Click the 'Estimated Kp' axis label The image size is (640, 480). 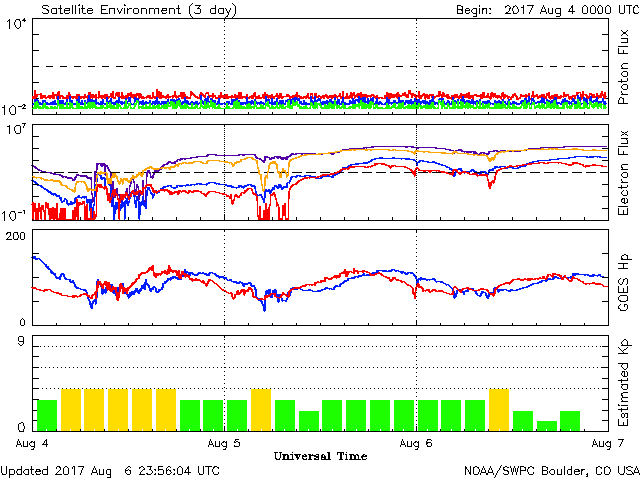tap(624, 383)
